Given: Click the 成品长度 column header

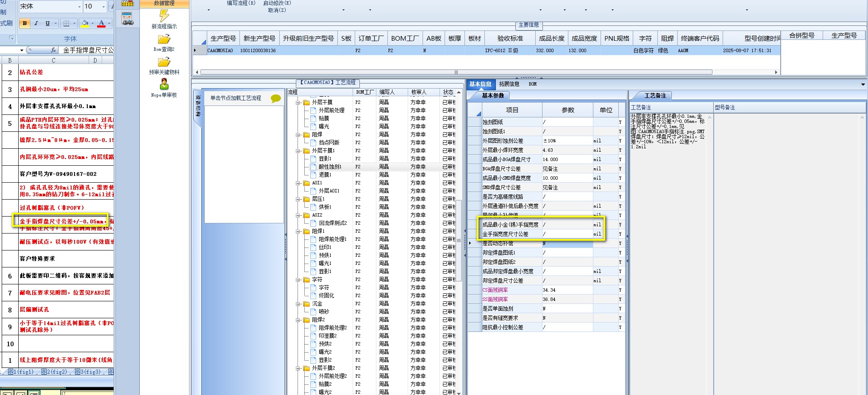Looking at the screenshot, I should coord(551,38).
